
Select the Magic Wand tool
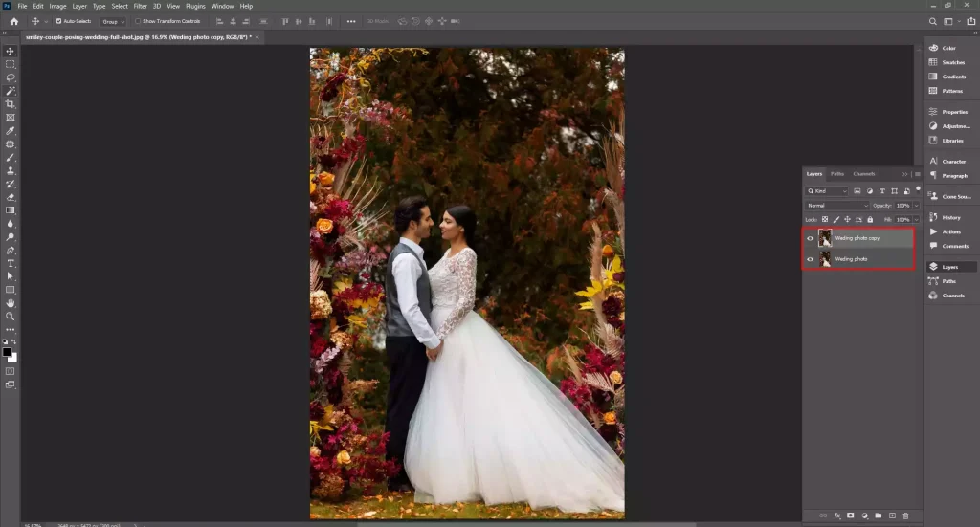click(10, 91)
